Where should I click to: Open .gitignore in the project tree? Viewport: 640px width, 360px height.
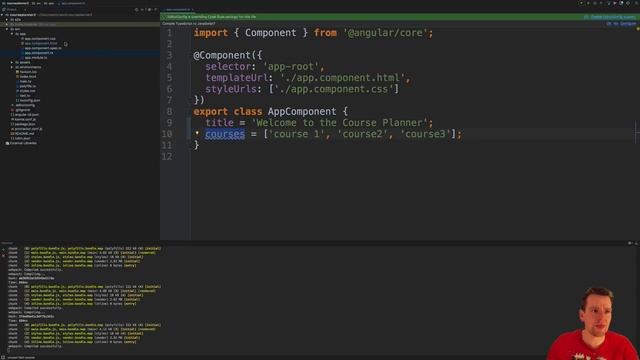22,110
